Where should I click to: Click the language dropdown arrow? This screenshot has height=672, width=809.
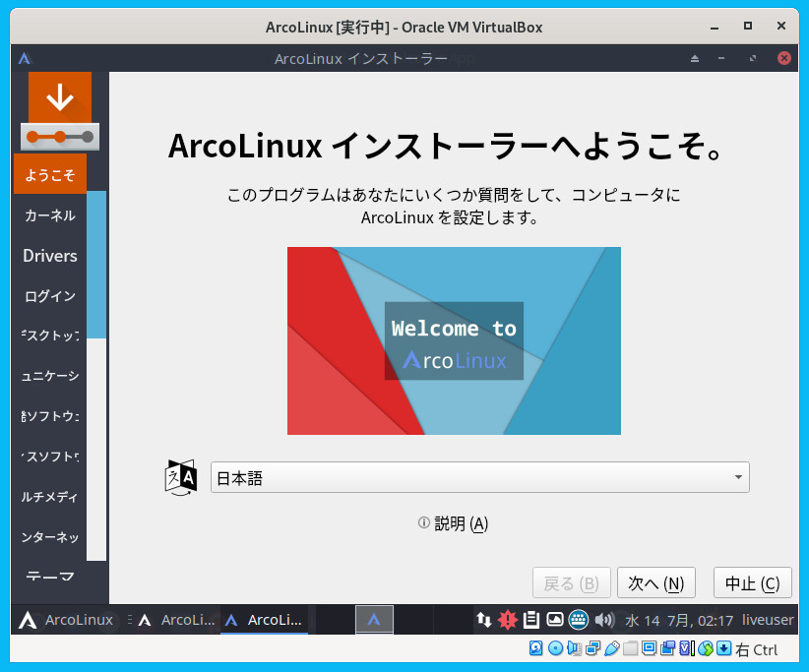pyautogui.click(x=738, y=478)
